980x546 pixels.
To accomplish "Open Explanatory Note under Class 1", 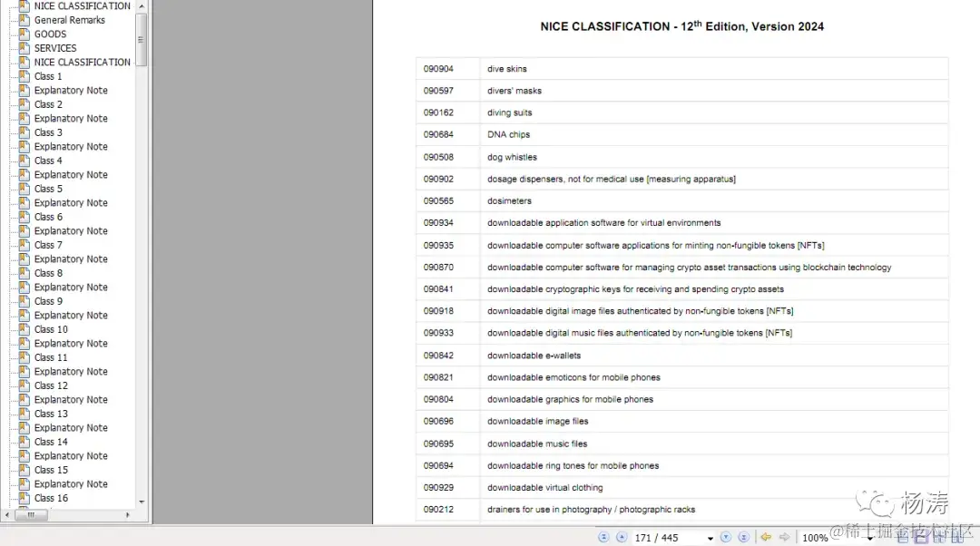I will tap(71, 91).
